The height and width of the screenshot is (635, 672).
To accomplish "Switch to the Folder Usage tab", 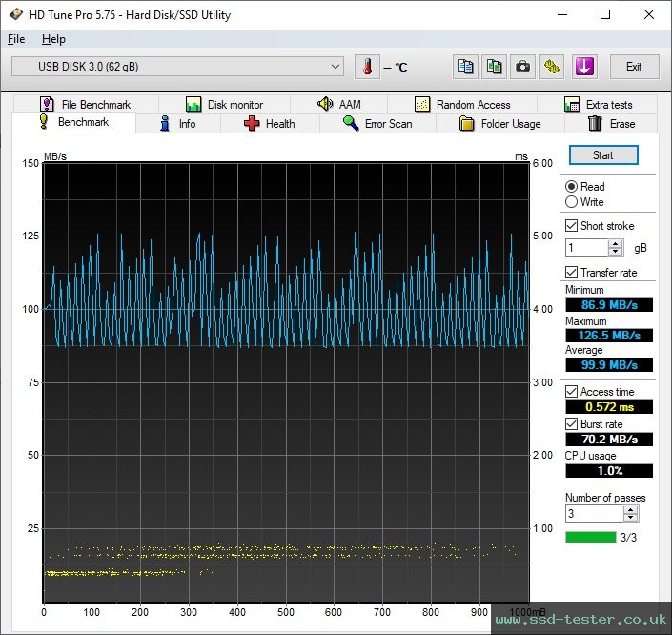I will tap(500, 124).
